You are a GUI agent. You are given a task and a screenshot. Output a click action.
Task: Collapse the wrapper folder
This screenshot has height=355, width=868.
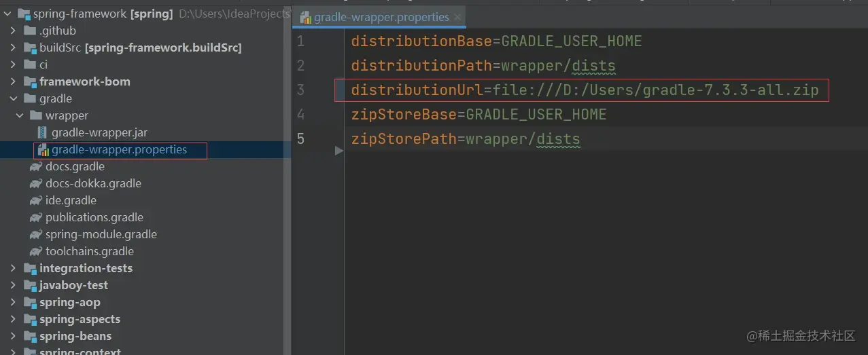(x=20, y=115)
